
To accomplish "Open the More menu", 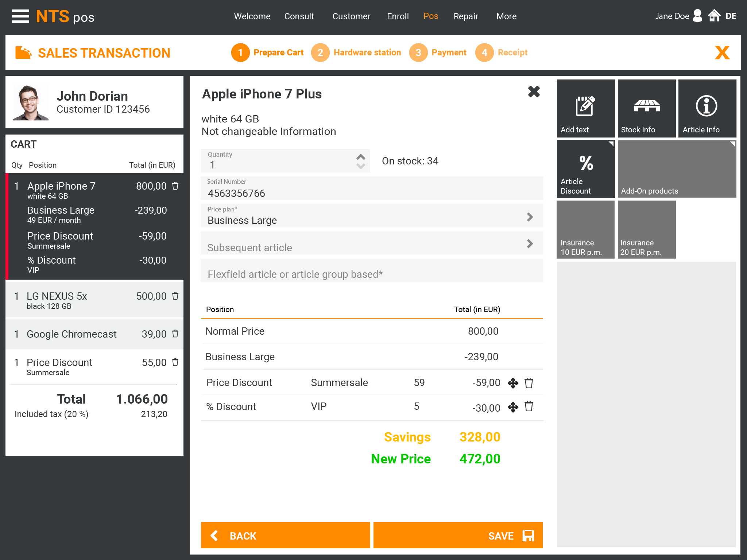I will pos(506,16).
